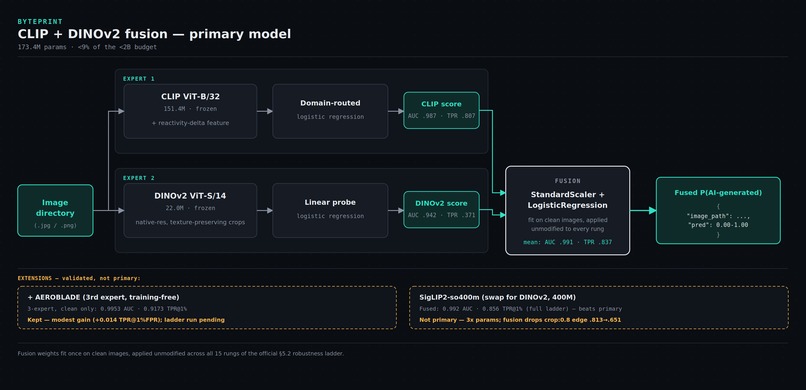806x390 pixels.
Task: Click EXTENSIONS — validated, not primary heading
Action: (x=79, y=278)
